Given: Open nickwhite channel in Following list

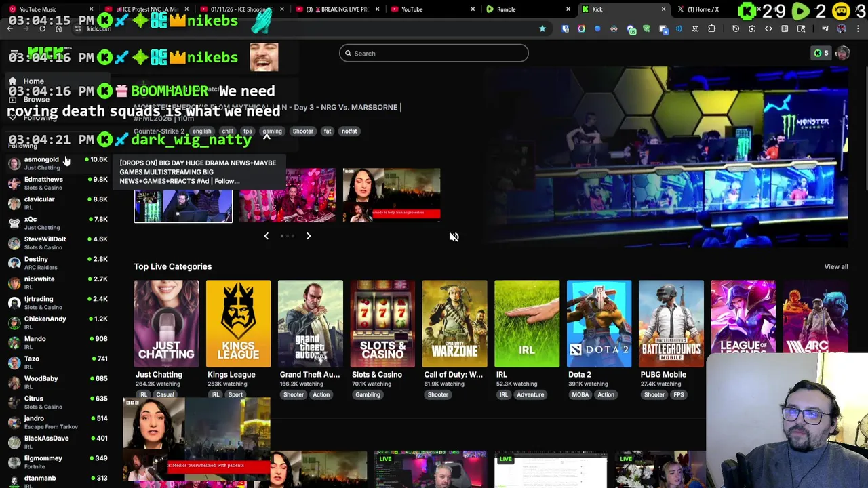Looking at the screenshot, I should tap(58, 283).
